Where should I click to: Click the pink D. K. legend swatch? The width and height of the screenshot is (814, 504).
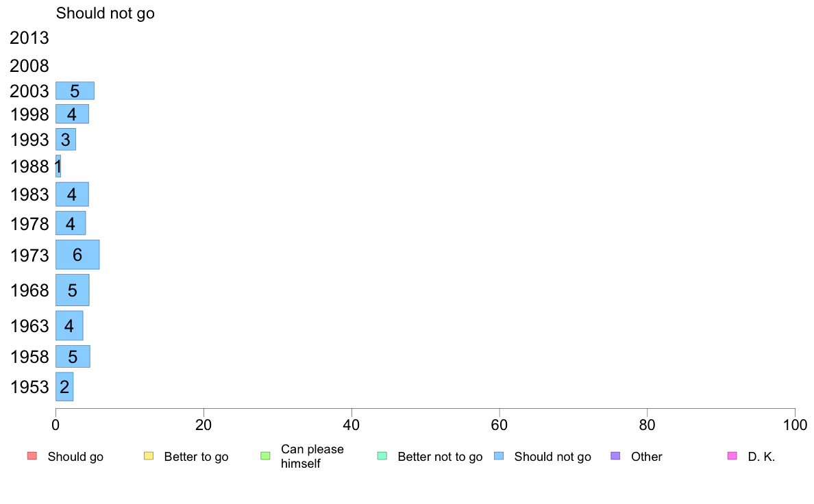732,456
